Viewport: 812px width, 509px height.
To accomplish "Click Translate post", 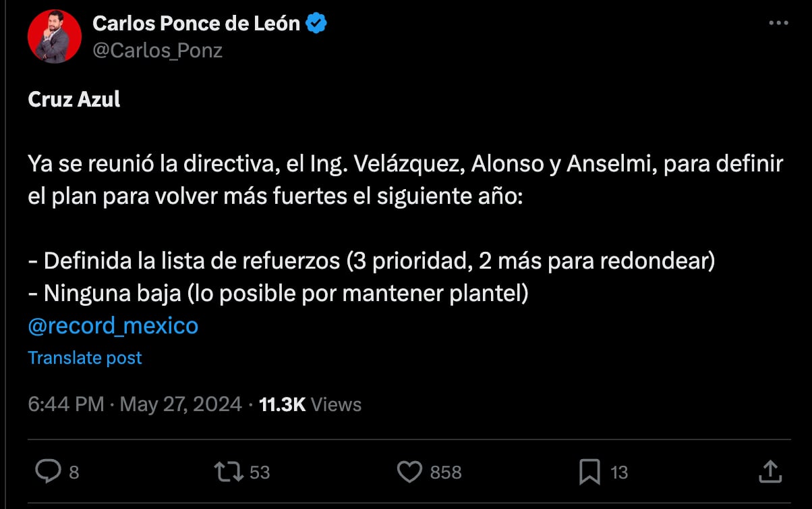I will pos(84,357).
